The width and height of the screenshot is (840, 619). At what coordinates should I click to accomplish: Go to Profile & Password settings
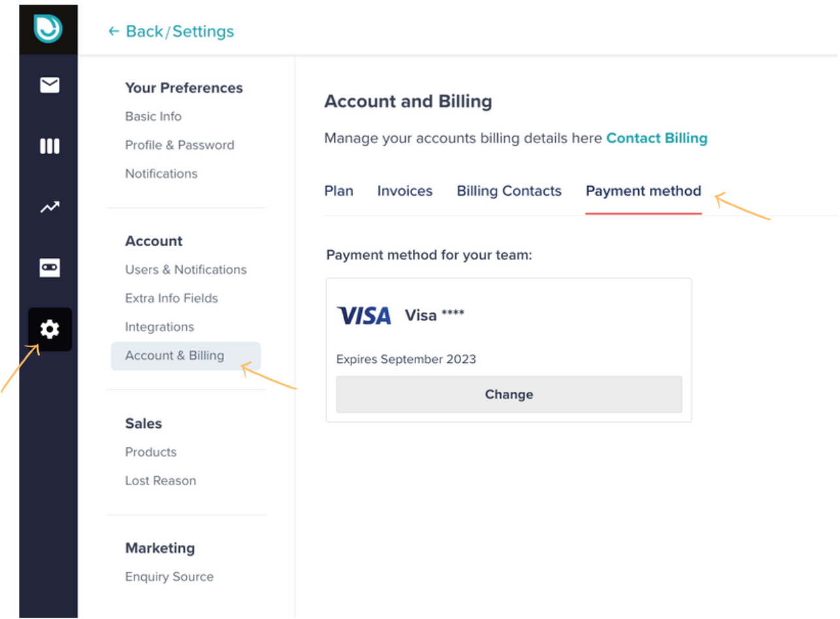point(180,145)
